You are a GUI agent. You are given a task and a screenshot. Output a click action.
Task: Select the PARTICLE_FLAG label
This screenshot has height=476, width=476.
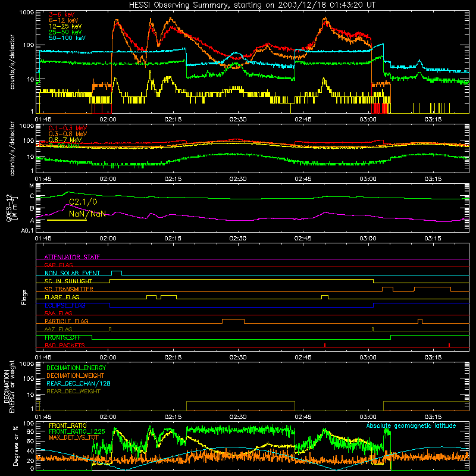67,321
